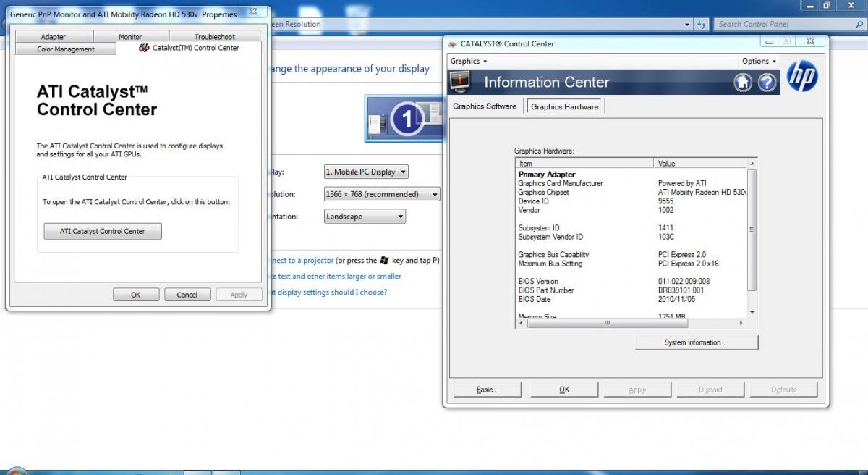Select the Device ID row
This screenshot has height=475, width=868.
[x=631, y=201]
